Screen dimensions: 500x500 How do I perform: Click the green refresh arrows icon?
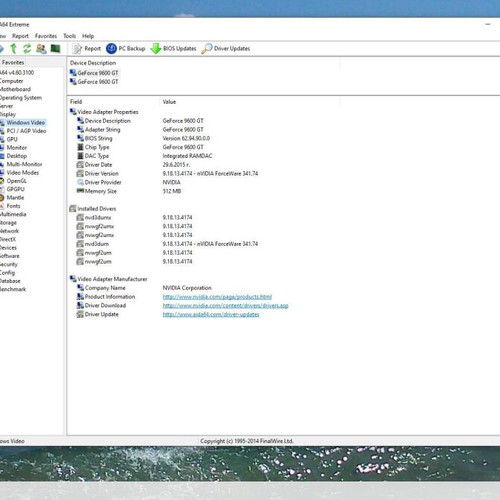pos(27,49)
